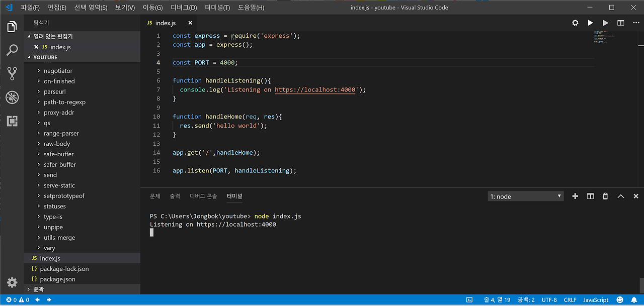Expand the 윤곽 outline section
Image resolution: width=644 pixels, height=306 pixels.
(38, 289)
